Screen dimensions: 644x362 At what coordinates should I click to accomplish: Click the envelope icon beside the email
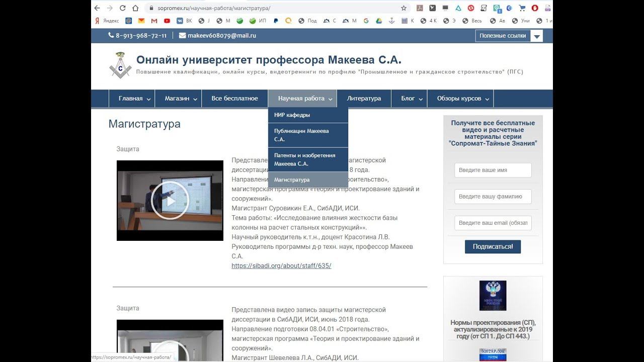click(183, 36)
